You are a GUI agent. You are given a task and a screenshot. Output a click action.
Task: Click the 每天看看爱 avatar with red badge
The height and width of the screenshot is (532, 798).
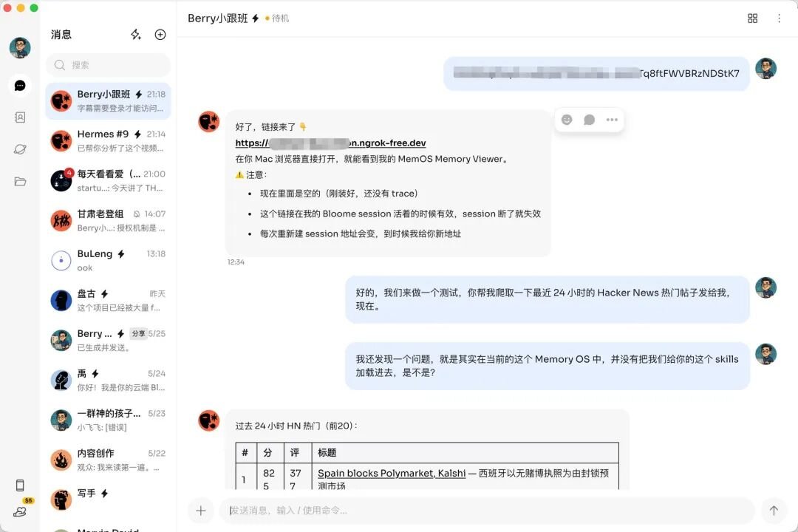[x=61, y=181]
